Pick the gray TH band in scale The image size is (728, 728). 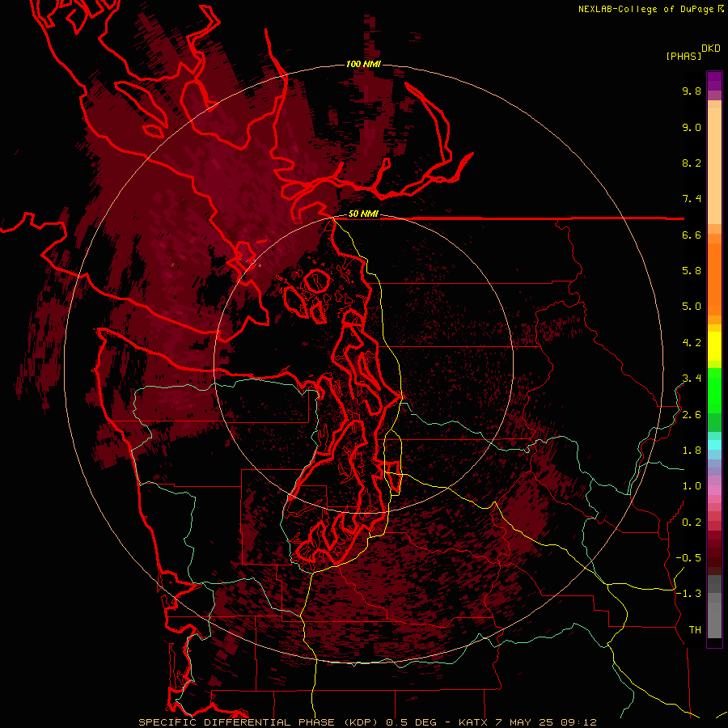[714, 616]
